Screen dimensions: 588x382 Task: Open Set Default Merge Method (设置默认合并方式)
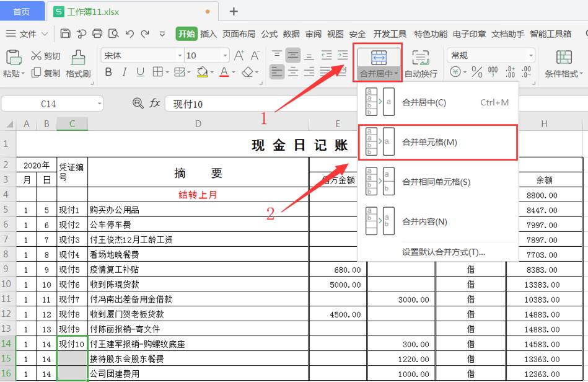point(443,252)
